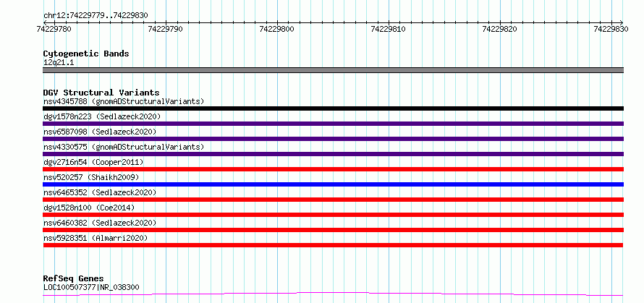The width and height of the screenshot is (644, 303).
Task: Click the RefSeq Genes track title
Action: [x=73, y=278]
